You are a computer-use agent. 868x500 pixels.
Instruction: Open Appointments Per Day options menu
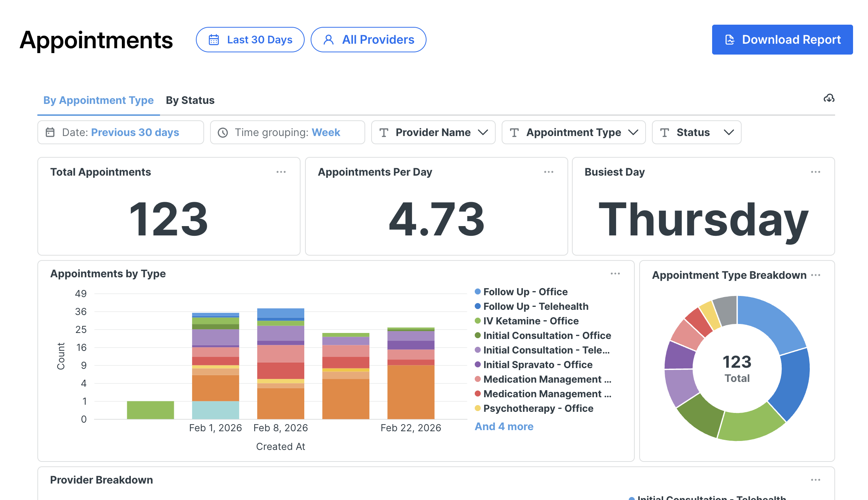coord(548,172)
